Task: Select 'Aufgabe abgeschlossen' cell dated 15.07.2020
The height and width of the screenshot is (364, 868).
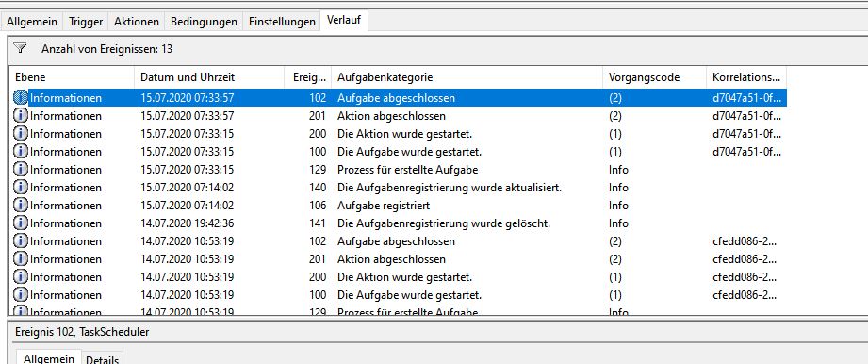Action: coord(397,98)
